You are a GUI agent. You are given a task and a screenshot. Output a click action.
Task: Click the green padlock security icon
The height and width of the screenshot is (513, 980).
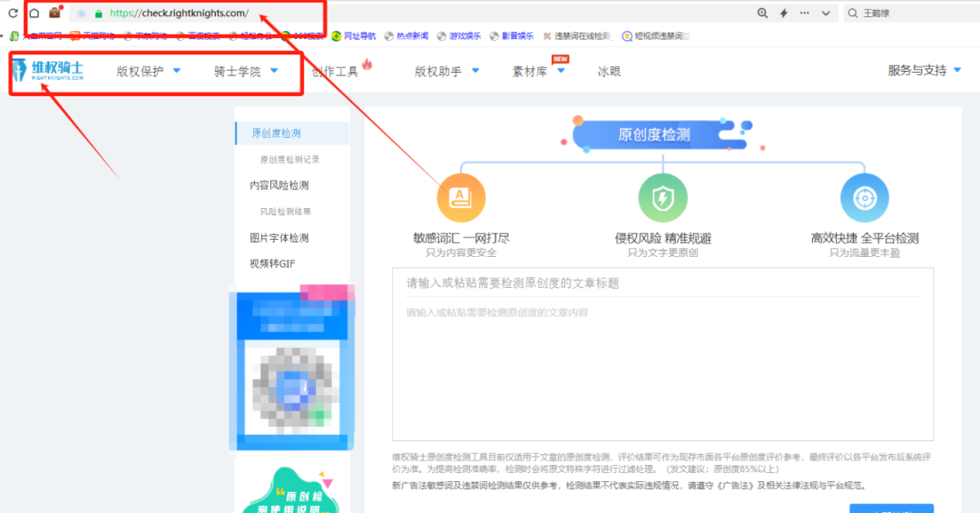(x=98, y=13)
